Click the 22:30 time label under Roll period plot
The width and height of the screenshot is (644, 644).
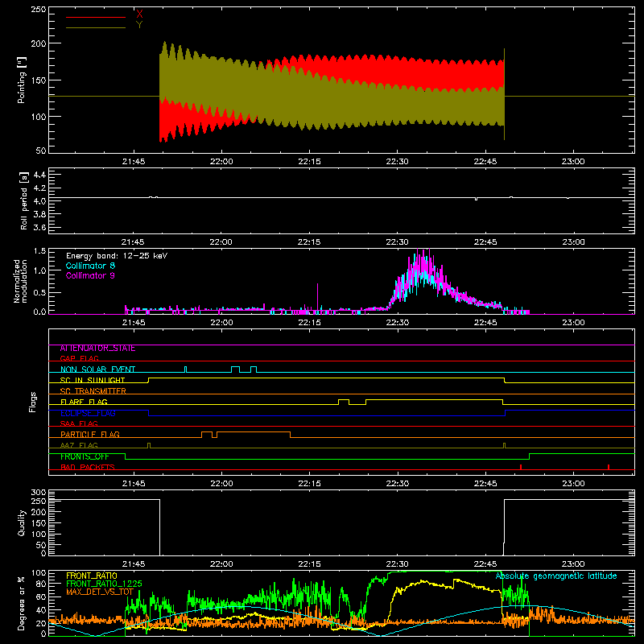(x=397, y=242)
